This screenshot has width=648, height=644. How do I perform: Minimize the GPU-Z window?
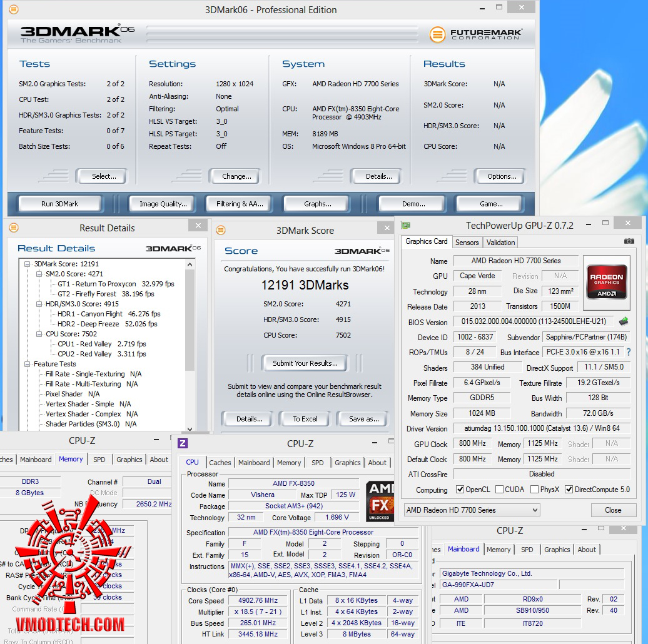(x=589, y=224)
